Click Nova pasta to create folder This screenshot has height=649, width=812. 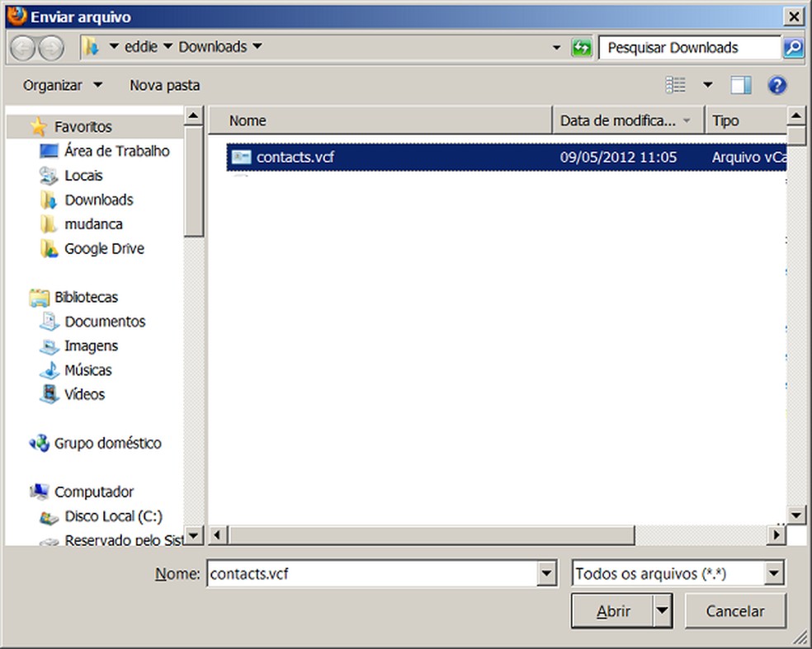point(165,85)
